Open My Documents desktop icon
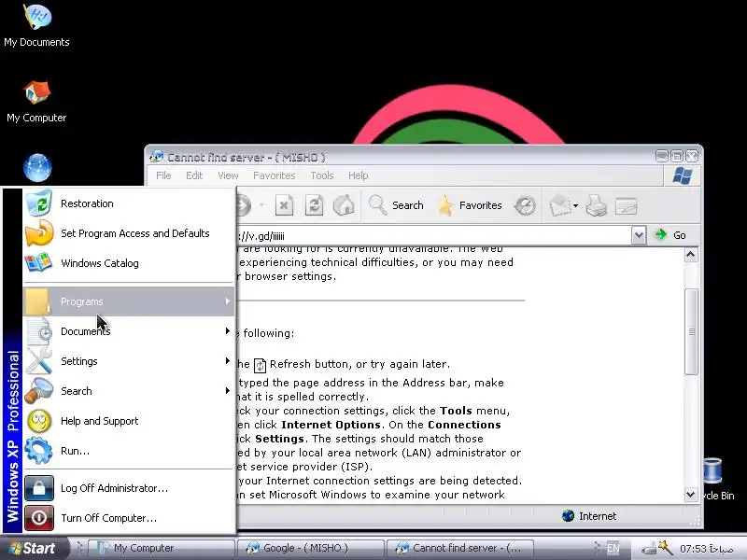 (x=36, y=26)
